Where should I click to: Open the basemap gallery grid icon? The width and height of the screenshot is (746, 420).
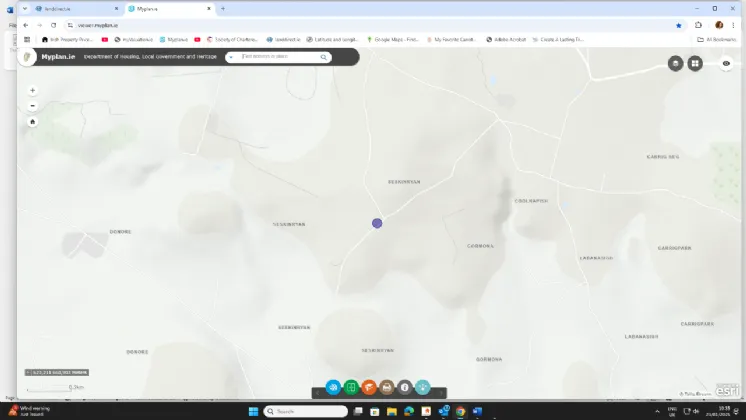(695, 63)
